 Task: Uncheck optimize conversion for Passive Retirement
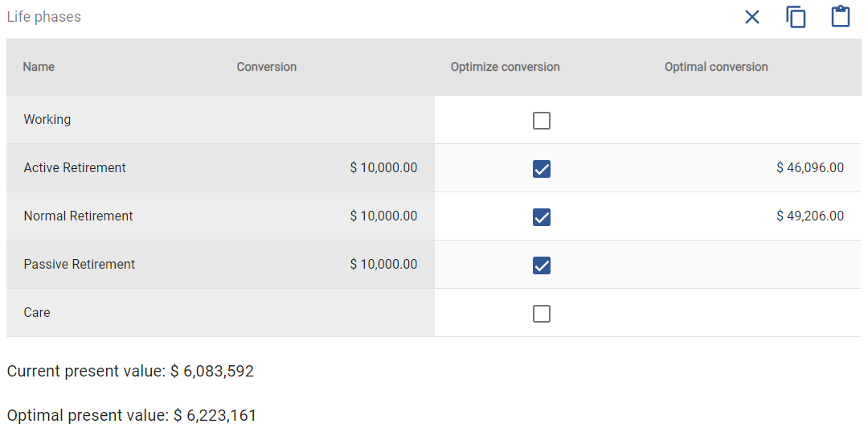click(x=542, y=265)
